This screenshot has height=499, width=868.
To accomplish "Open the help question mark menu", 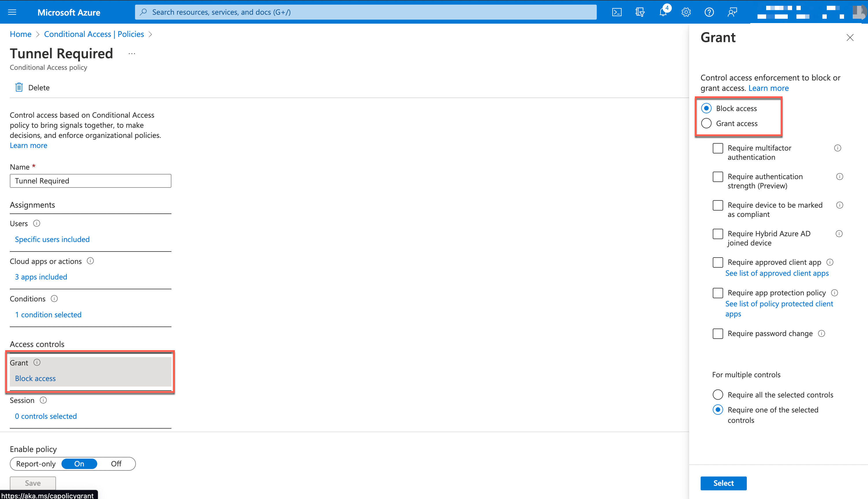I will click(709, 12).
